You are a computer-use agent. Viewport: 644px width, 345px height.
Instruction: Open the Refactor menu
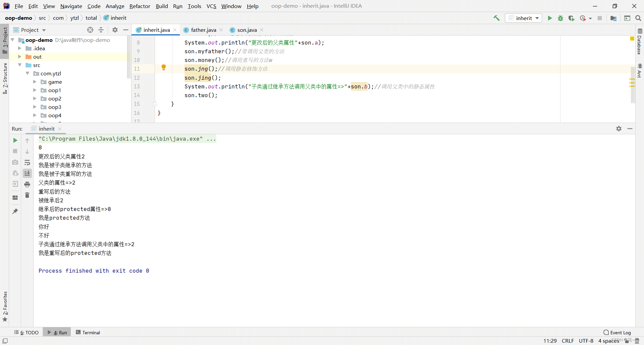[x=140, y=6]
